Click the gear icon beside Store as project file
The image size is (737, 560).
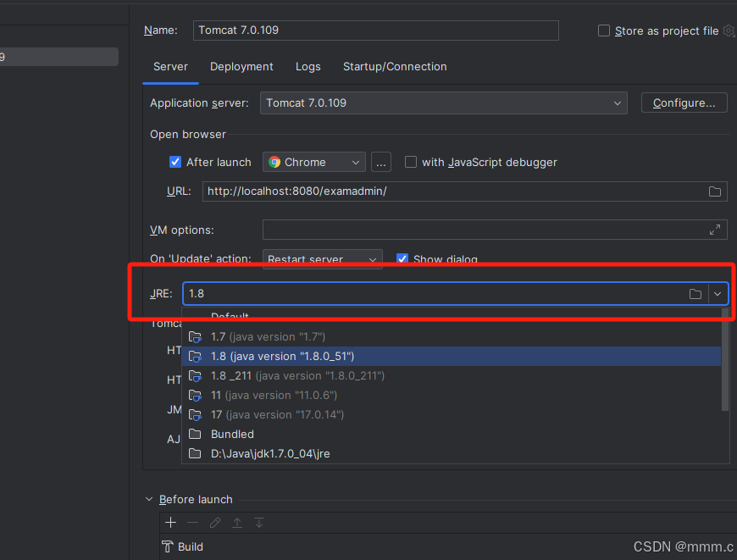point(729,30)
